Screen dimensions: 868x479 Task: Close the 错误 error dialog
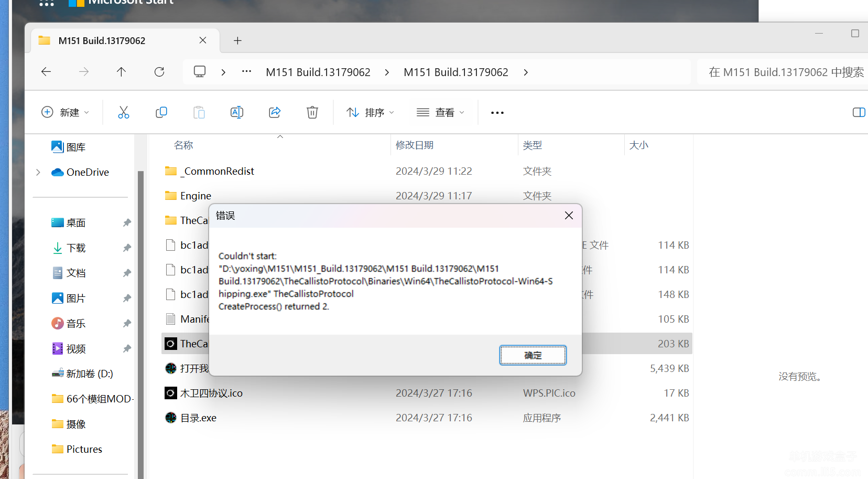click(x=569, y=216)
